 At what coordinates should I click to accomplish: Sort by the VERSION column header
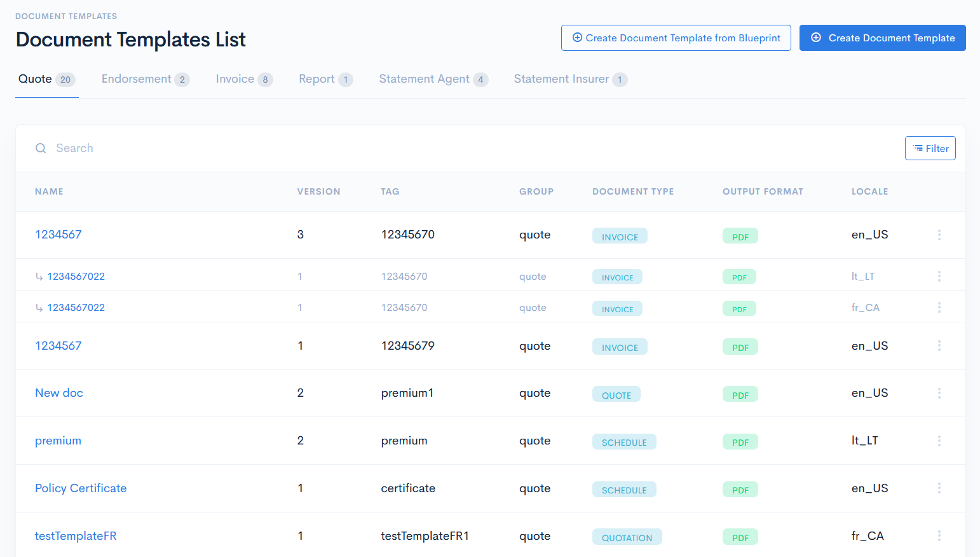tap(318, 191)
